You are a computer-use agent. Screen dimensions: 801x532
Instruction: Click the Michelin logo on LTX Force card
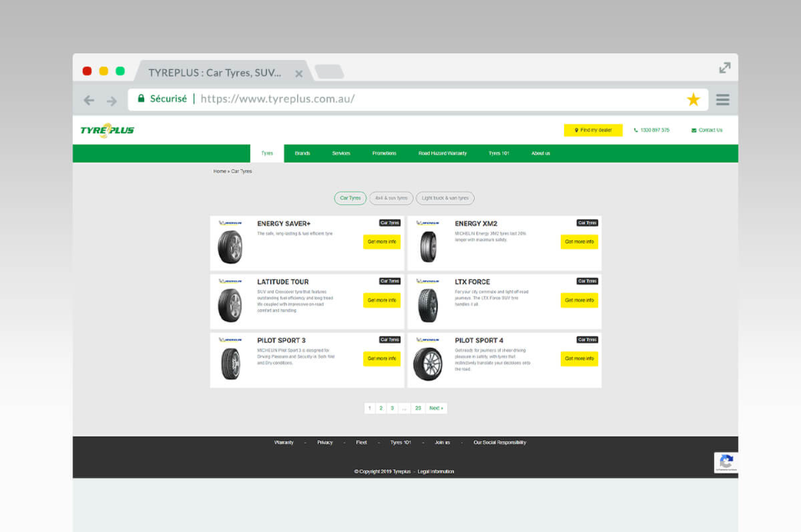point(427,281)
